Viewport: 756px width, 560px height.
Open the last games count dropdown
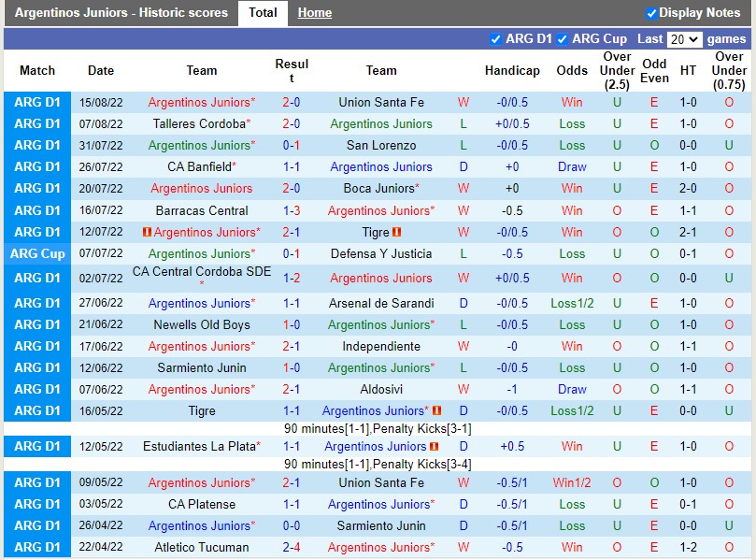683,38
